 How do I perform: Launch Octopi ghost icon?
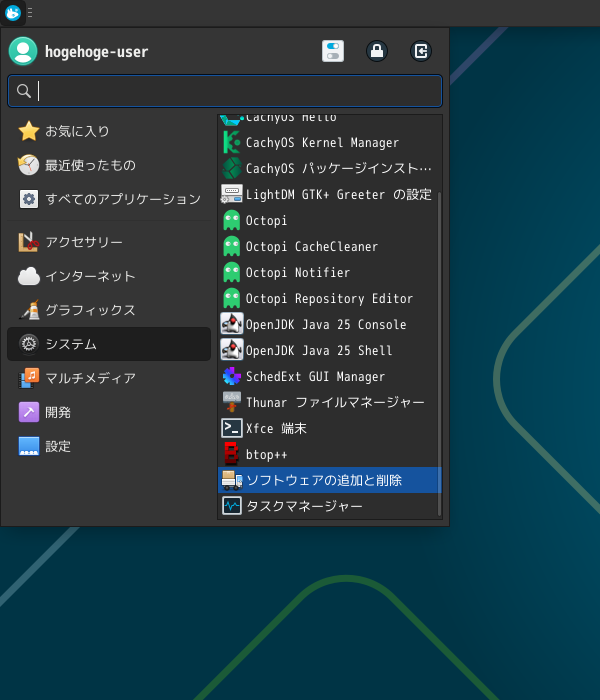click(232, 220)
